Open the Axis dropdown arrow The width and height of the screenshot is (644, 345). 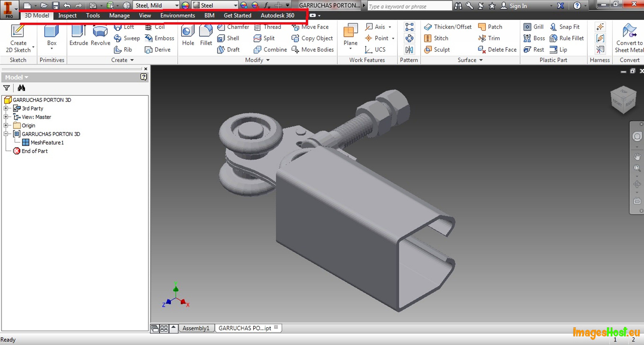point(390,27)
